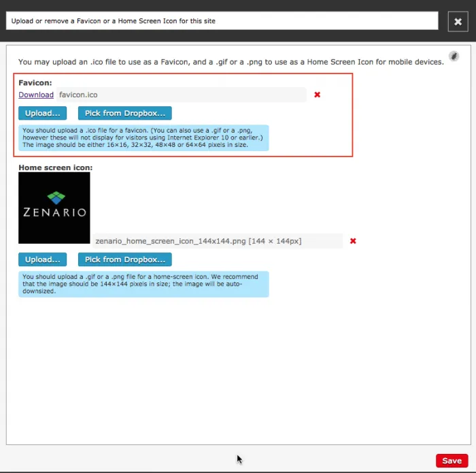Download the current favicon file
The image size is (476, 473).
(x=36, y=95)
